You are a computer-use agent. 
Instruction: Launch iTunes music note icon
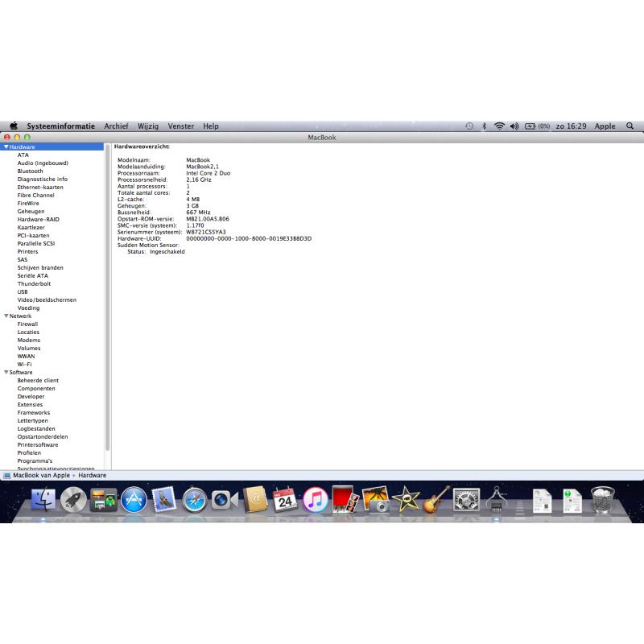(316, 500)
